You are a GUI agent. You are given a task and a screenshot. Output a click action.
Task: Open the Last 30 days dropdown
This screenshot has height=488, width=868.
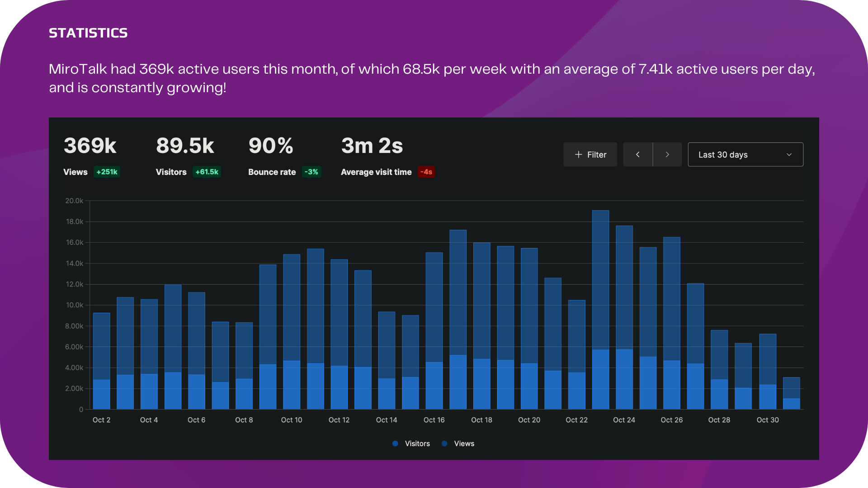pyautogui.click(x=745, y=155)
